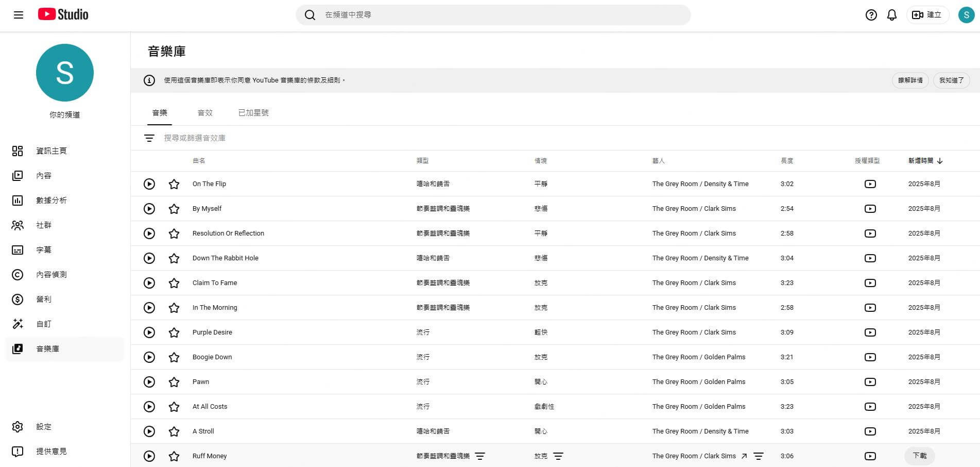Switch to the 音效 tab
The width and height of the screenshot is (980, 467).
[x=204, y=112]
